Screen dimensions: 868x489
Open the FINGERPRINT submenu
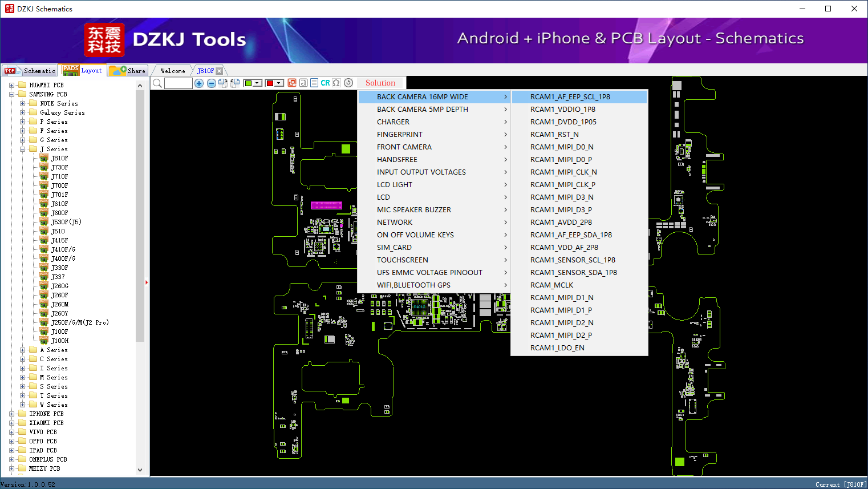[435, 135]
